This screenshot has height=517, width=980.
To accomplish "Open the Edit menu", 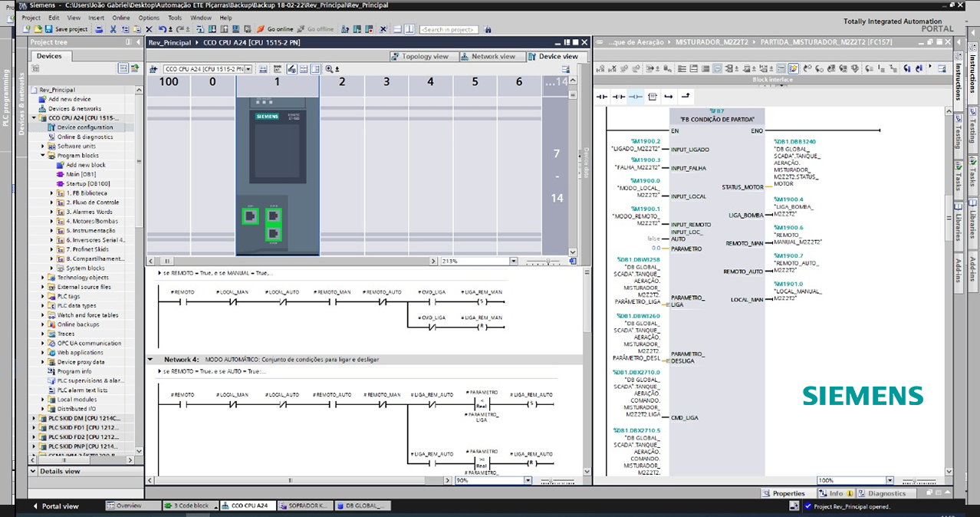I will (54, 18).
